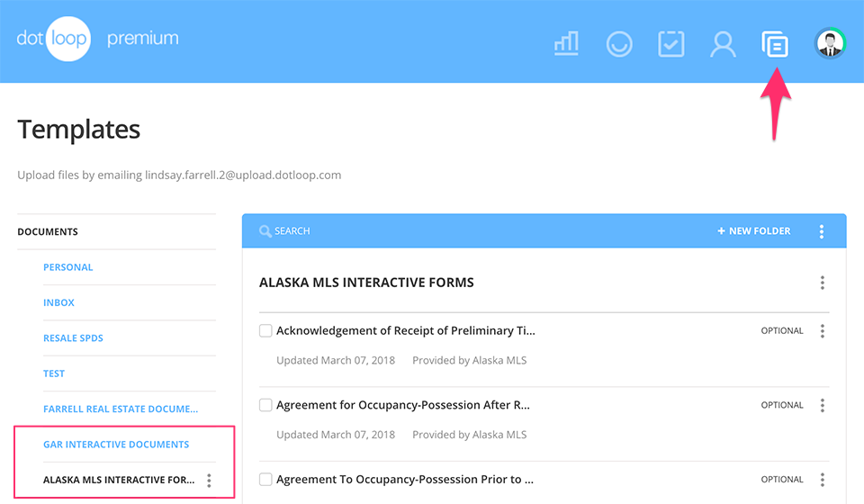Click the smiley face icon in header
Viewport: 864px width, 504px height.
(x=619, y=44)
